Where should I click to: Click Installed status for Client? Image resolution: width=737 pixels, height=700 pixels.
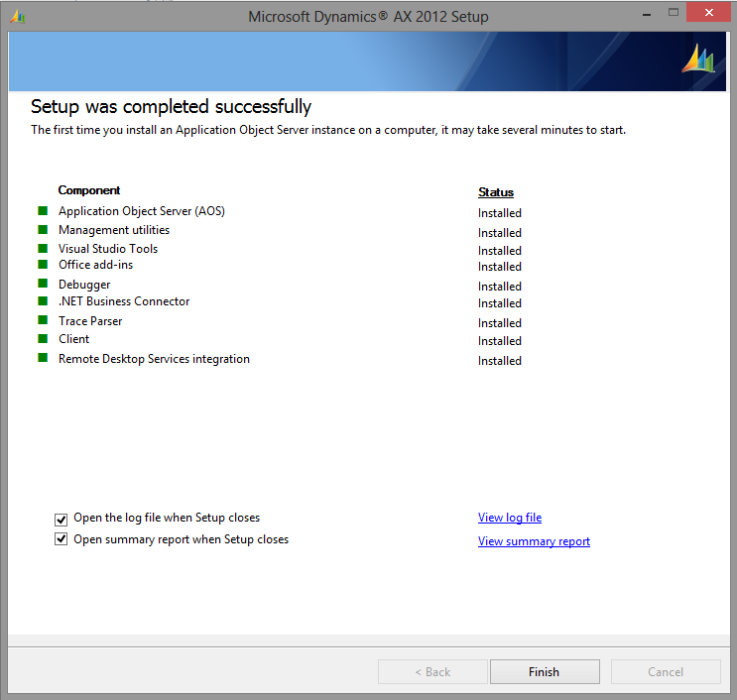pos(500,341)
